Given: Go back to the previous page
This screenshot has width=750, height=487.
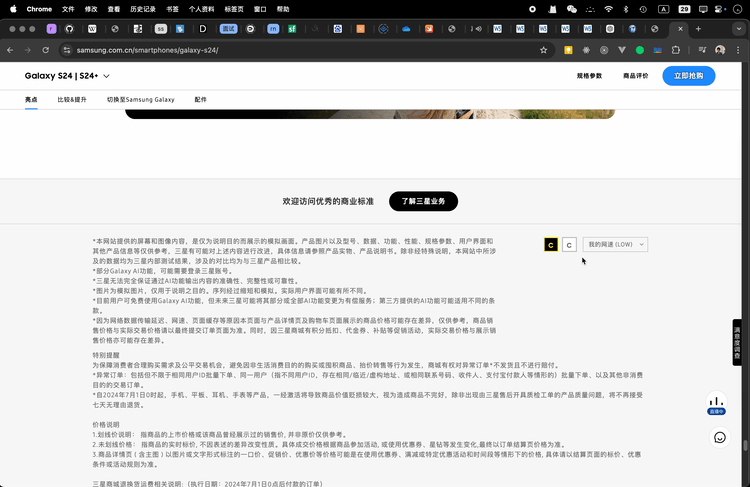Looking at the screenshot, I should [x=10, y=50].
